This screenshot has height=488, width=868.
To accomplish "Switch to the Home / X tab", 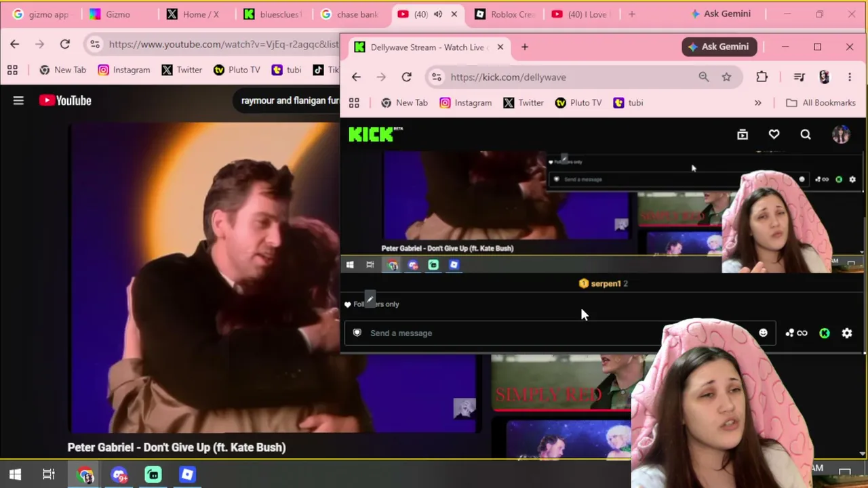I will click(x=195, y=14).
